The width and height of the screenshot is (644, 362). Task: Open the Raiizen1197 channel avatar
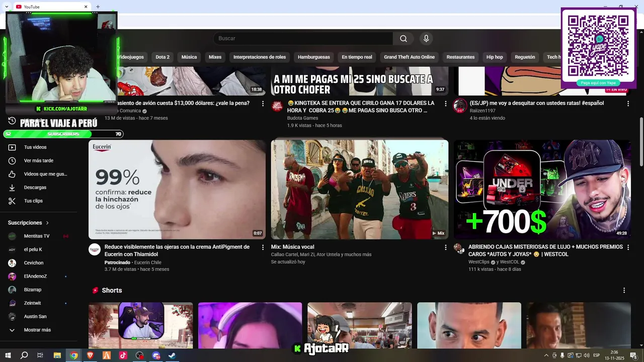[460, 106]
